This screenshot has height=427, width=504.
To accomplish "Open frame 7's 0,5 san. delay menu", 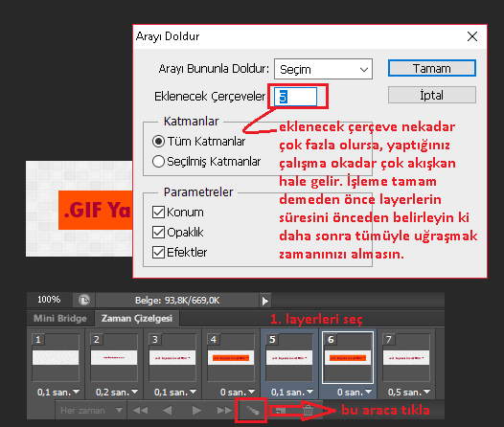I will (x=408, y=392).
